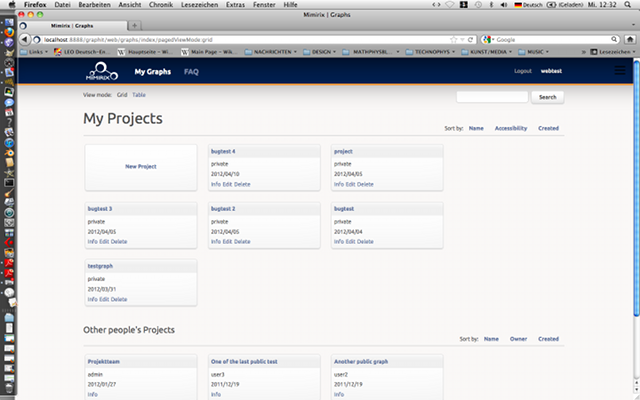
Task: Open the FAQ navigation tab
Action: point(191,72)
